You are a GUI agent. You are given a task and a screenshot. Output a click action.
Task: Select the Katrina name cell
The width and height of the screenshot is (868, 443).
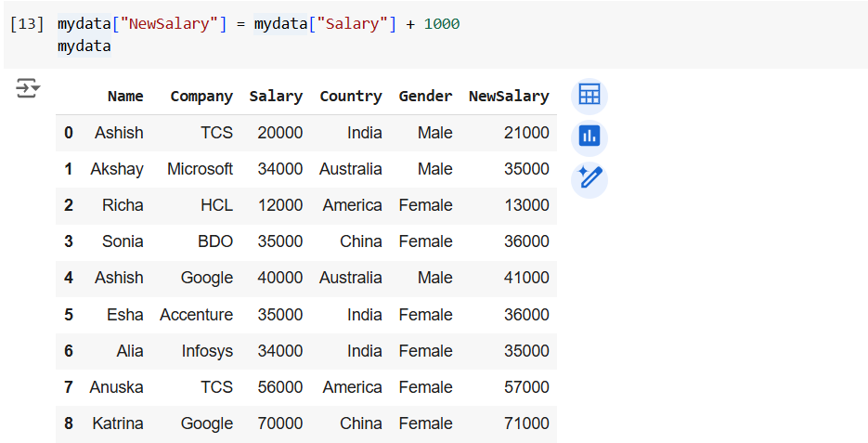[x=118, y=423]
